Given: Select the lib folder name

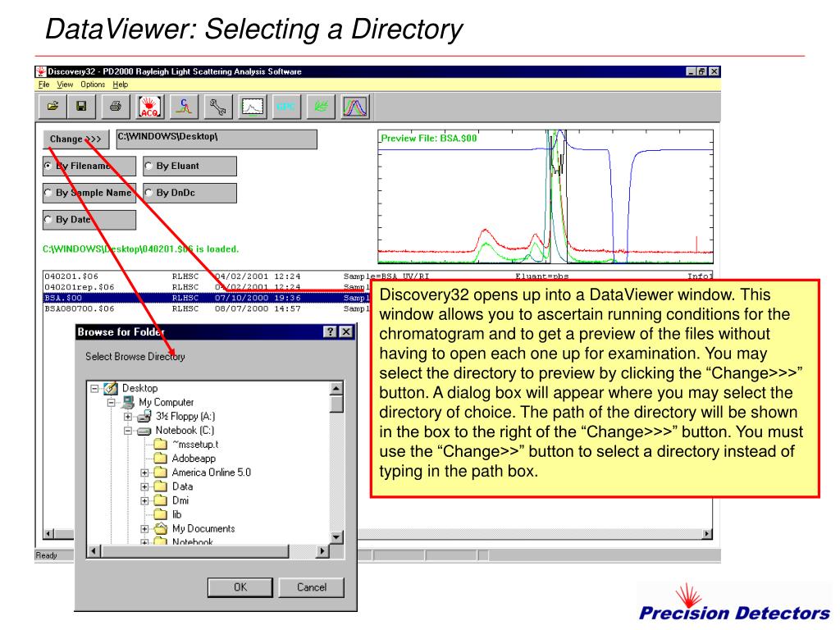Looking at the screenshot, I should [177, 515].
